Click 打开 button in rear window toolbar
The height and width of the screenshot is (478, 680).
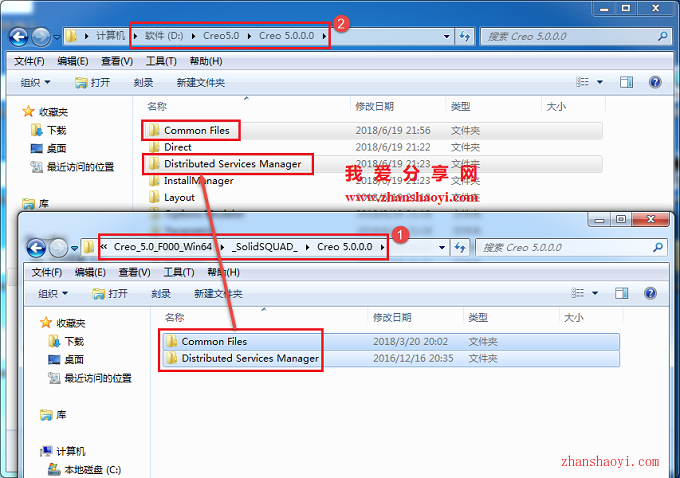92,82
